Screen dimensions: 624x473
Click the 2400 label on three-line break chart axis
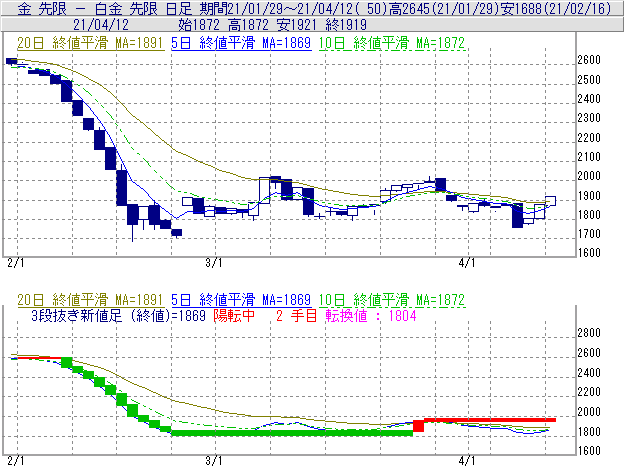pyautogui.click(x=589, y=373)
